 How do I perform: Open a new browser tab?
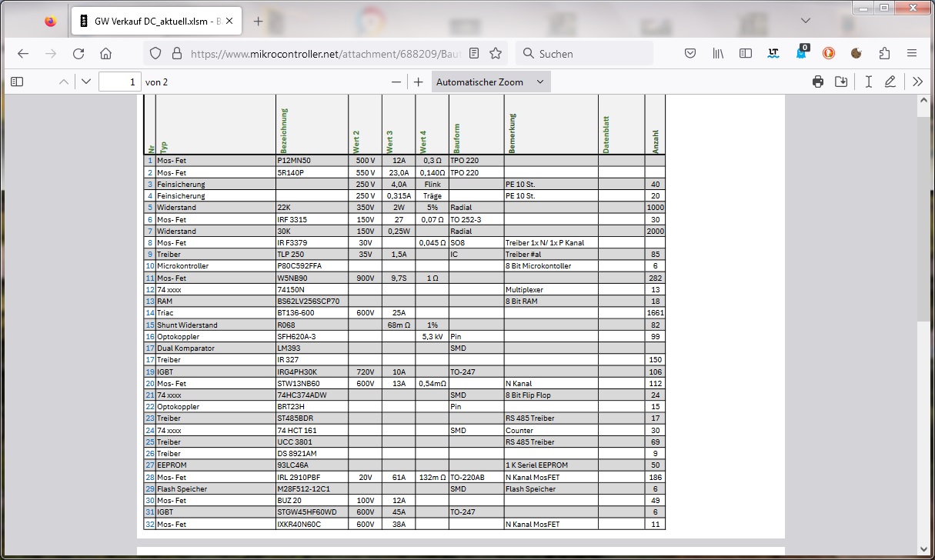(x=258, y=22)
